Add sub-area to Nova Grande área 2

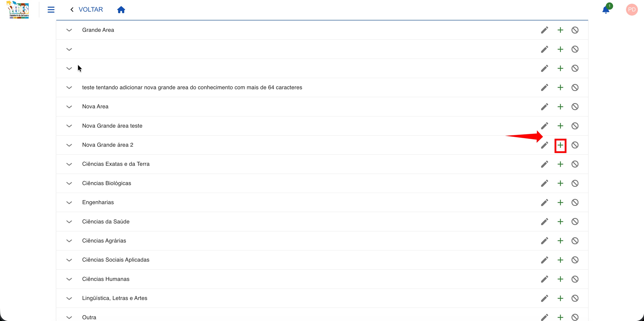click(x=560, y=145)
